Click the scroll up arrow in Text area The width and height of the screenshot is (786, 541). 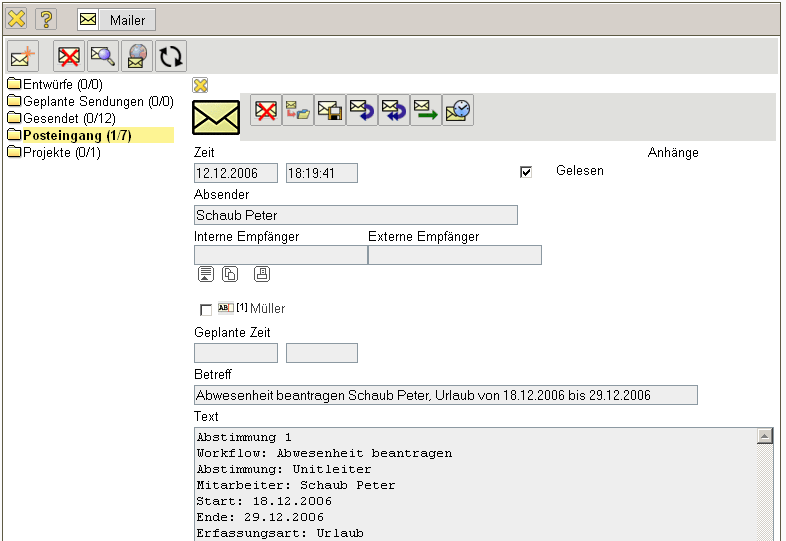click(765, 436)
